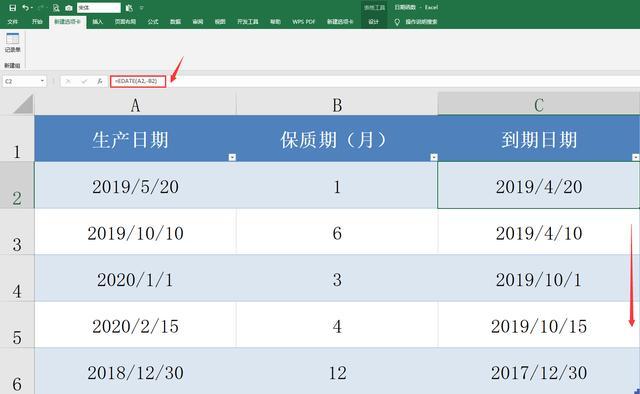The height and width of the screenshot is (394, 640).
Task: Select cell with 2020/2/15
Action: (x=135, y=325)
